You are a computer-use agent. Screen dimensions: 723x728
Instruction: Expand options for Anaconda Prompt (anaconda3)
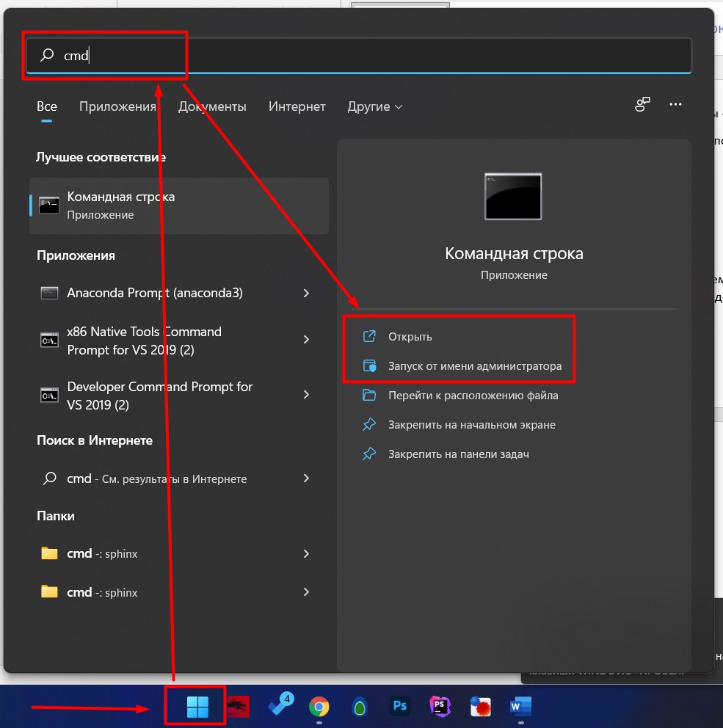click(x=306, y=293)
